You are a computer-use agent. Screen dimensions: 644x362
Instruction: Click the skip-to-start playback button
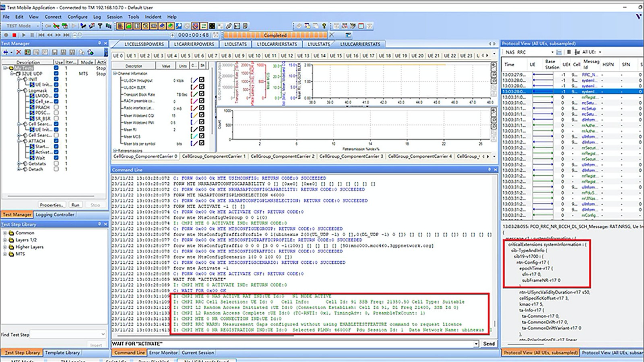click(41, 35)
